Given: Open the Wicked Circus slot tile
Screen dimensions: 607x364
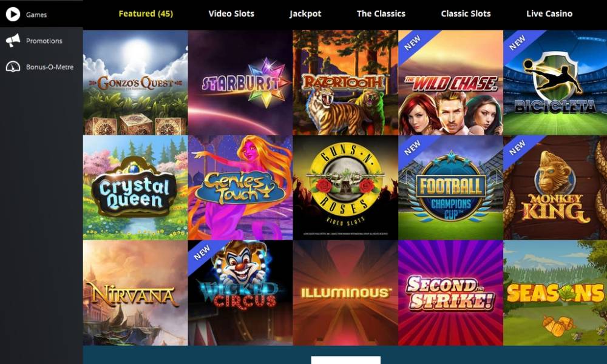Looking at the screenshot, I should [x=240, y=293].
